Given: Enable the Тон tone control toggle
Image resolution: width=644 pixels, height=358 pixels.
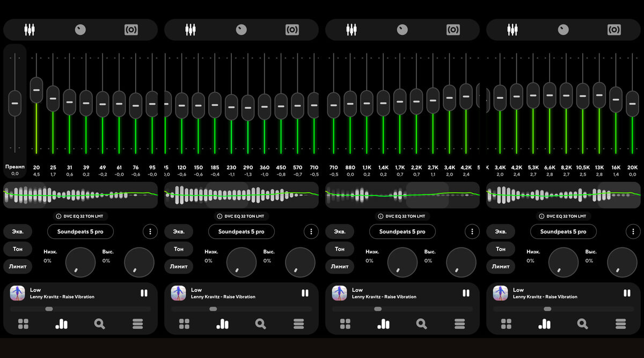Looking at the screenshot, I should (18, 249).
